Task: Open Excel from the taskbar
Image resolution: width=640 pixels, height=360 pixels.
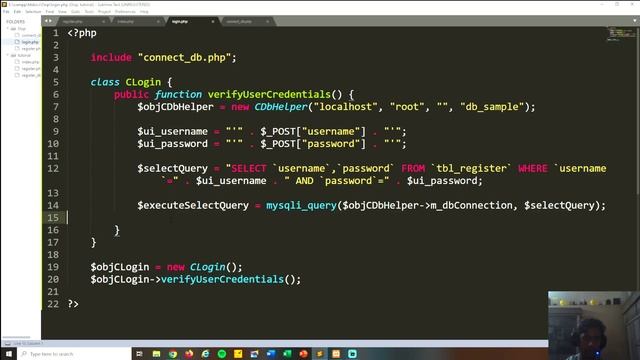Action: [287, 353]
